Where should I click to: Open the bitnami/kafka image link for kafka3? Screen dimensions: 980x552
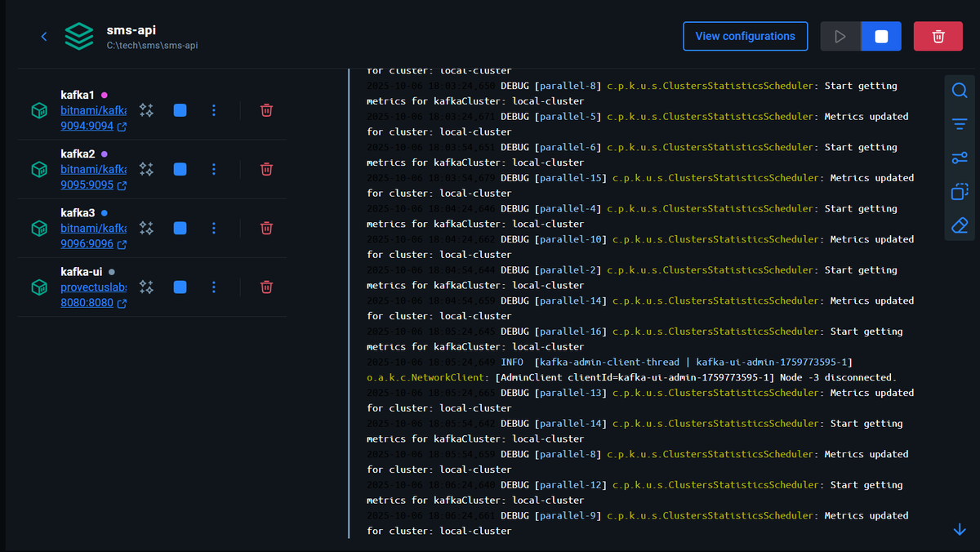point(93,228)
